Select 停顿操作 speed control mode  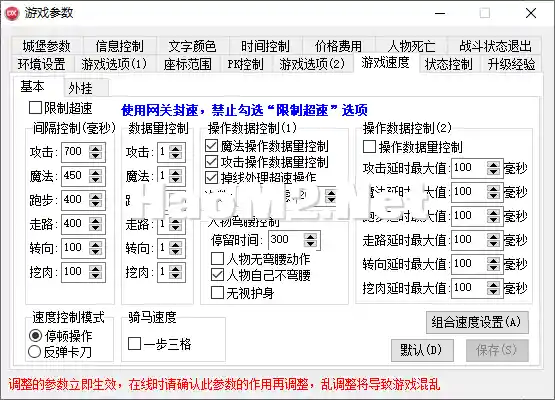pyautogui.click(x=61, y=336)
